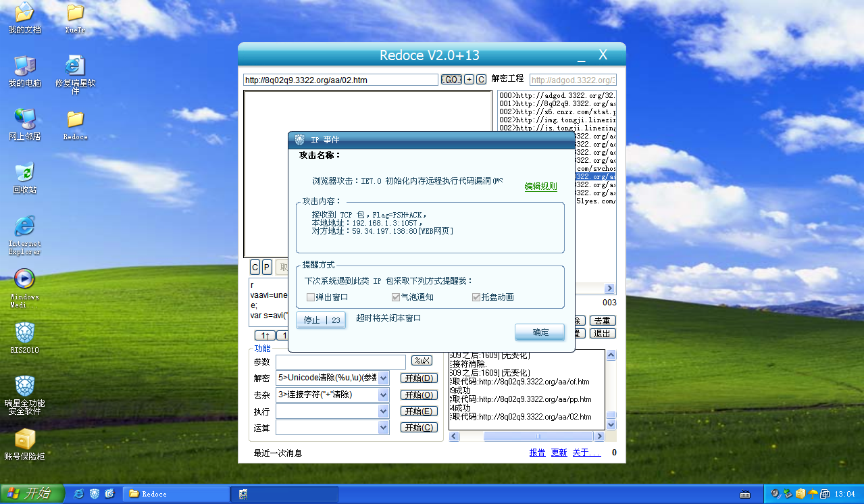Click 确定 in IP 事件 dialog
This screenshot has width=864, height=504.
pos(540,332)
